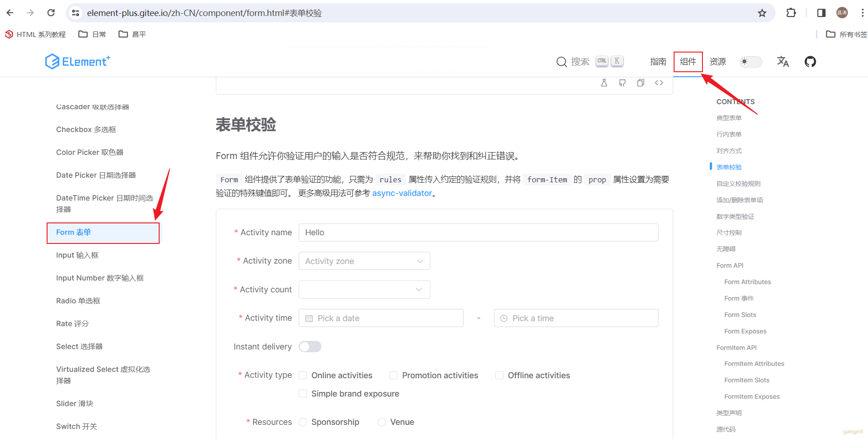Open the GitHub repository icon
Image resolution: width=868 pixels, height=439 pixels.
click(x=810, y=61)
